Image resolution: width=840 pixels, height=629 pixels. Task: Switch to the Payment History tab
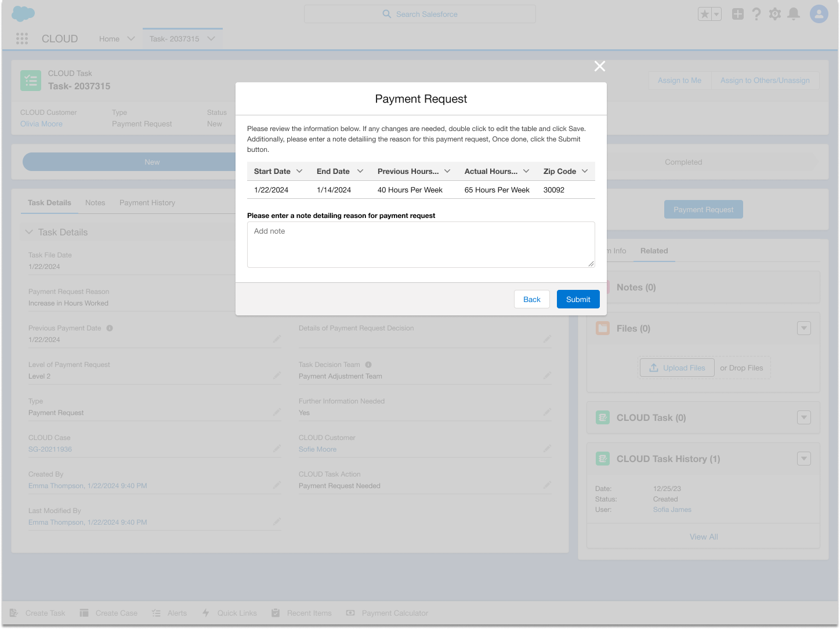click(x=147, y=202)
